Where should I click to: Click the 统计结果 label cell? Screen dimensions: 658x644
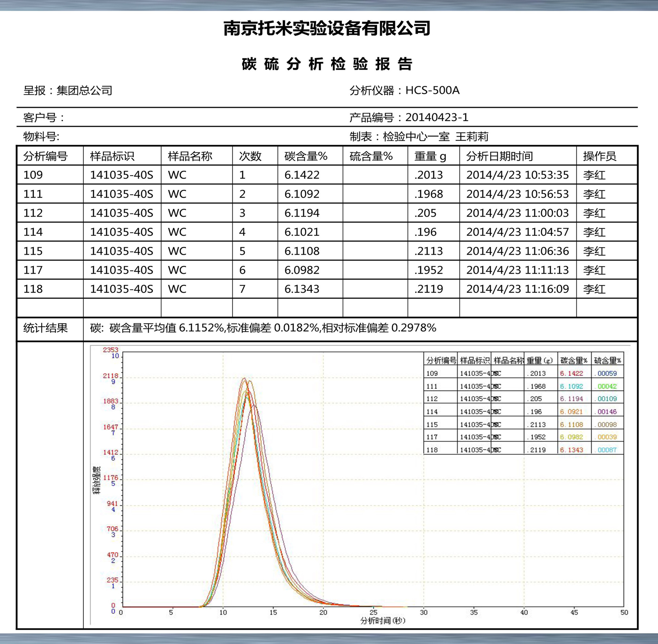45,328
